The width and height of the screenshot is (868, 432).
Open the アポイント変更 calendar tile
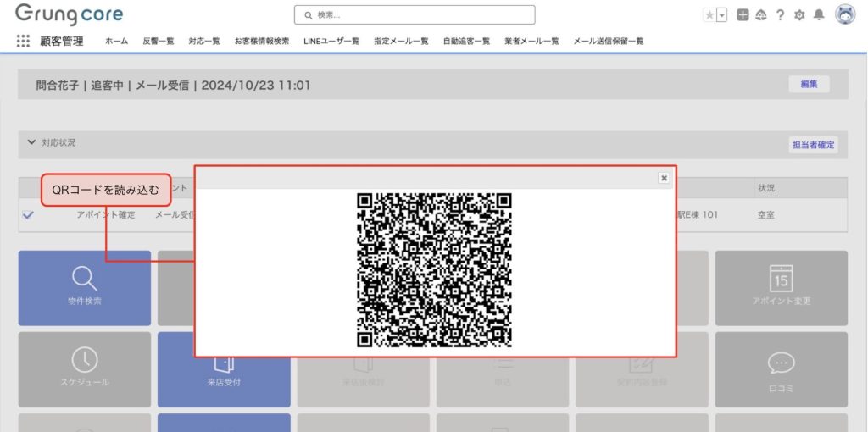pyautogui.click(x=781, y=288)
